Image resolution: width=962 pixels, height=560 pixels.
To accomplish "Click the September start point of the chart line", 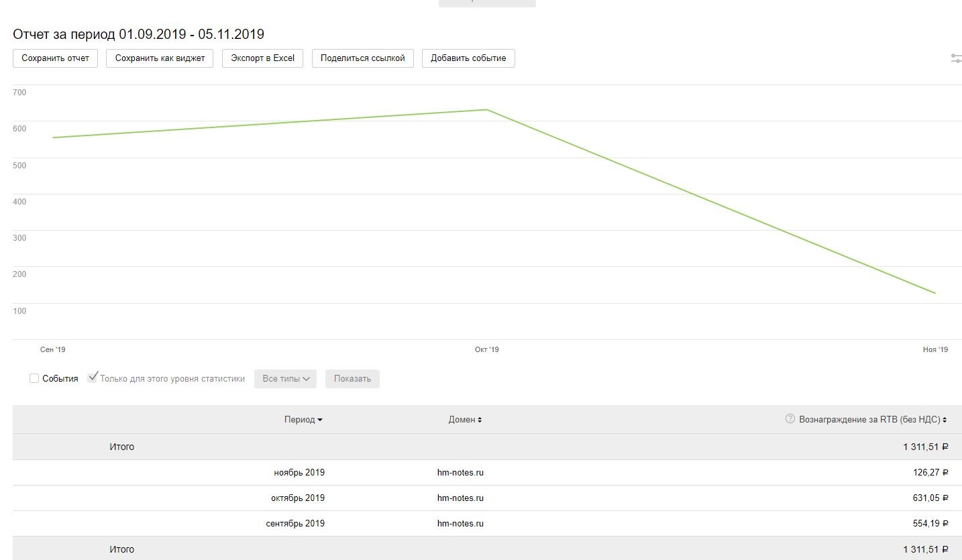I will tap(53, 137).
